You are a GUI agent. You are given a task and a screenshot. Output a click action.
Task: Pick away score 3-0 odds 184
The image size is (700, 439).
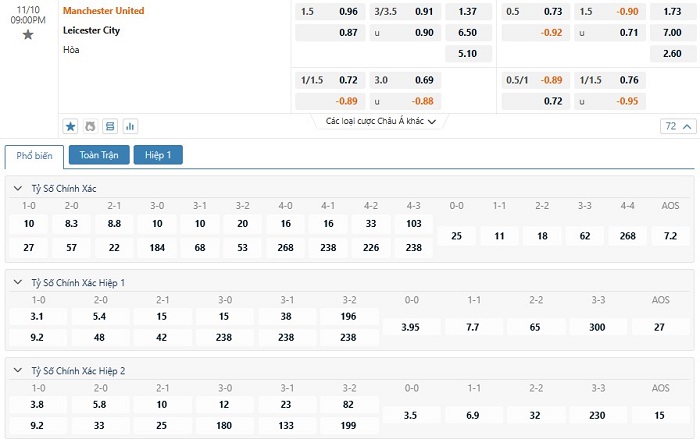(x=157, y=248)
